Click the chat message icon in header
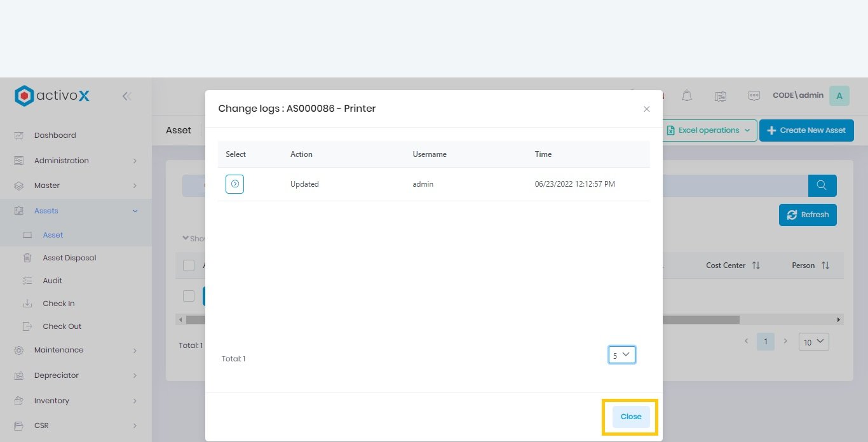The width and height of the screenshot is (868, 442). click(754, 96)
